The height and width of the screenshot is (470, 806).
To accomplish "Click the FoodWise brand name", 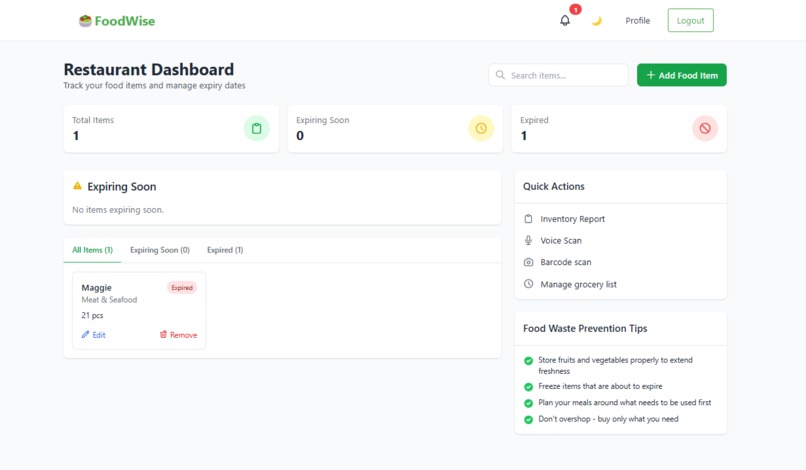I will click(124, 21).
